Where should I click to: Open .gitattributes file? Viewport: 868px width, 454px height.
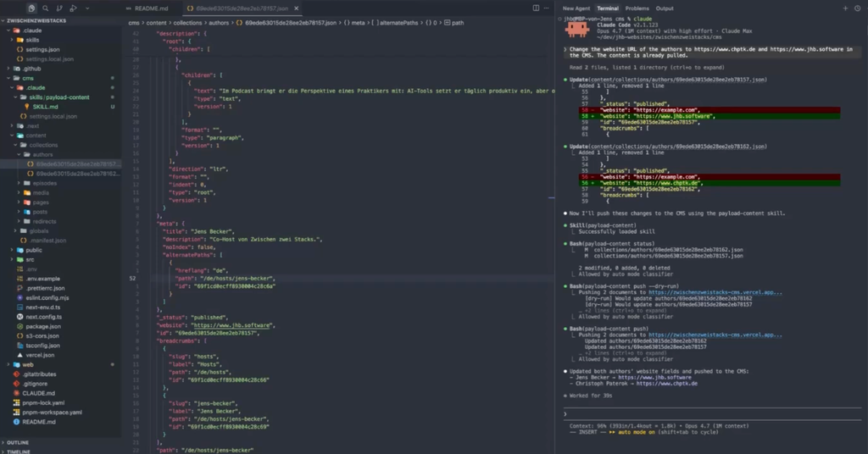(x=39, y=374)
